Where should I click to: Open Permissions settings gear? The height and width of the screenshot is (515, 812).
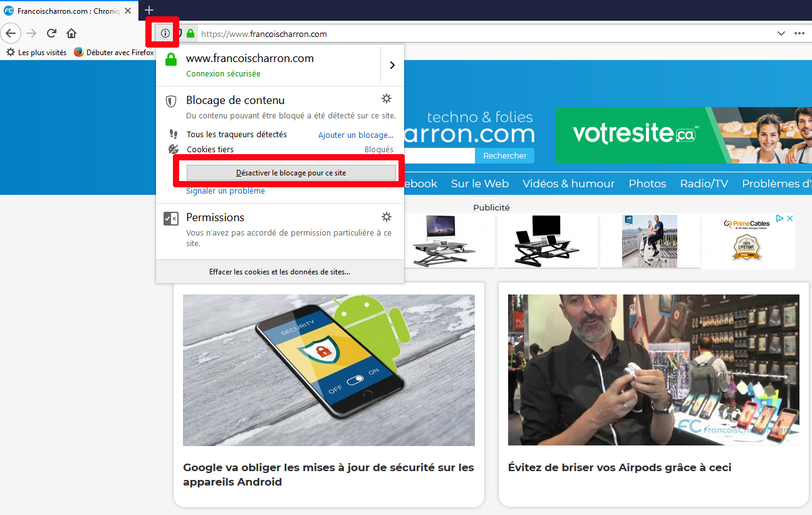[x=387, y=216]
